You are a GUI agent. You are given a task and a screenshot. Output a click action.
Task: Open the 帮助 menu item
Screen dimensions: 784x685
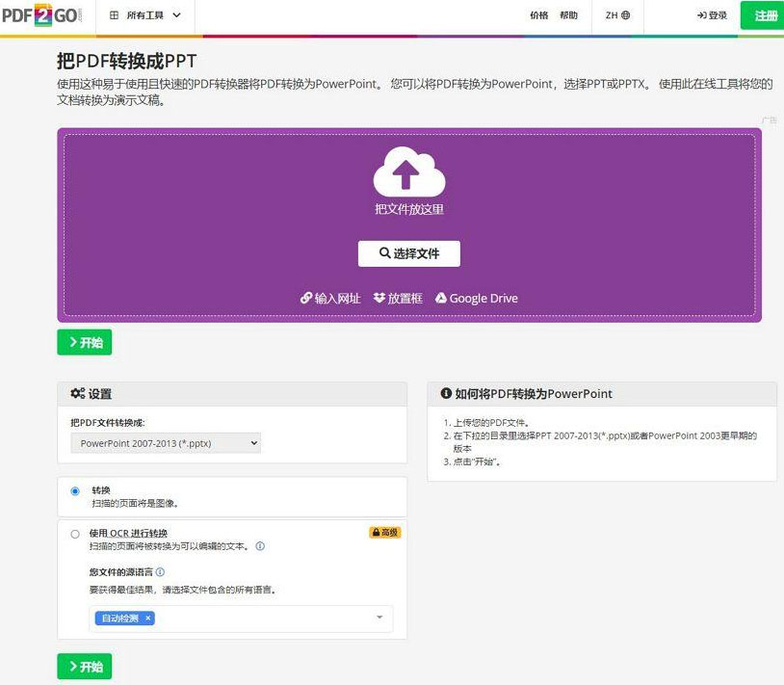click(x=569, y=16)
